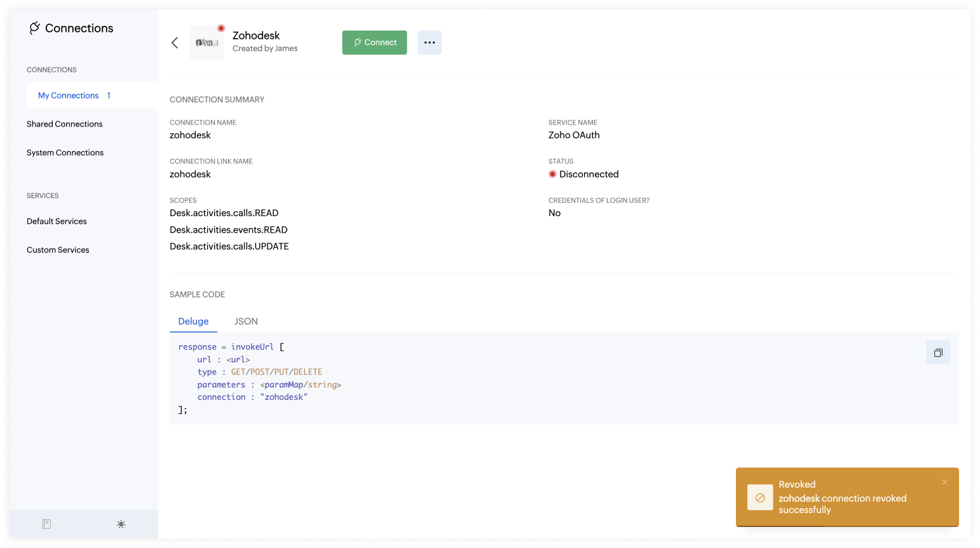Viewport: 980px width, 548px height.
Task: Click the My Connections count badge 1
Action: 109,95
